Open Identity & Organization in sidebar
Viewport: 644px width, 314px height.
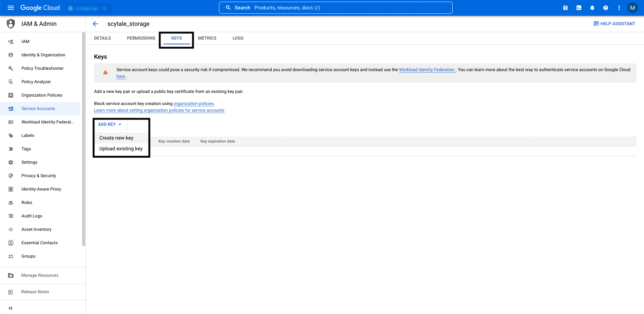43,55
